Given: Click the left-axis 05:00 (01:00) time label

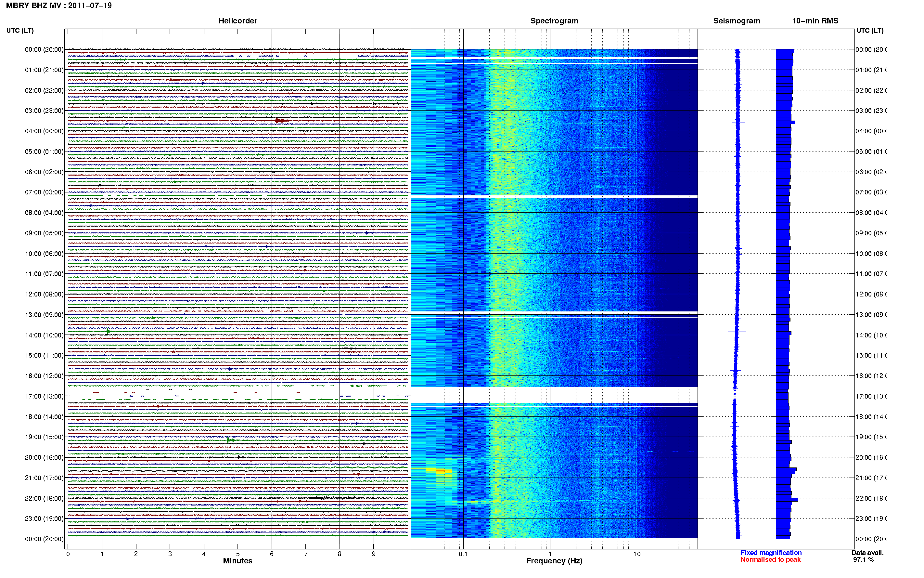Looking at the screenshot, I should [44, 151].
